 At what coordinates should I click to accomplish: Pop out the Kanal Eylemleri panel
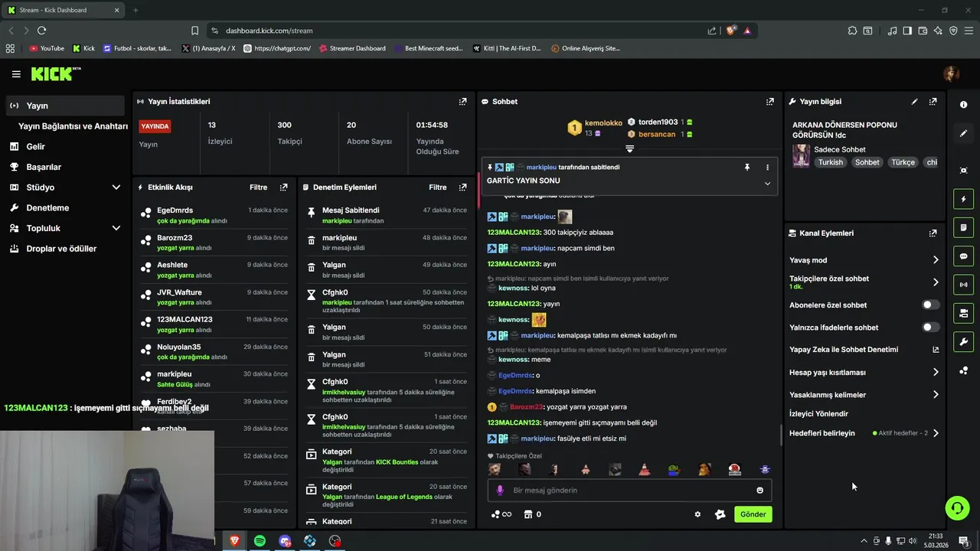pyautogui.click(x=933, y=233)
